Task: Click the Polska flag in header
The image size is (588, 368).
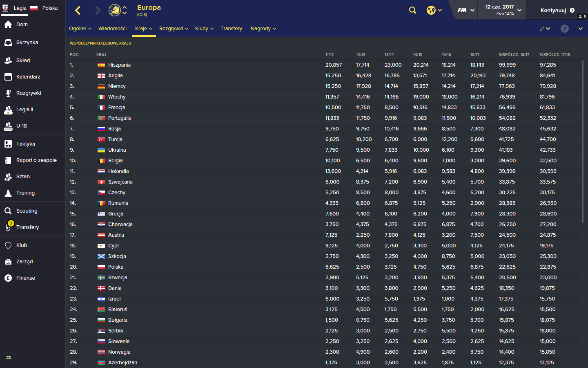Action: coord(34,8)
